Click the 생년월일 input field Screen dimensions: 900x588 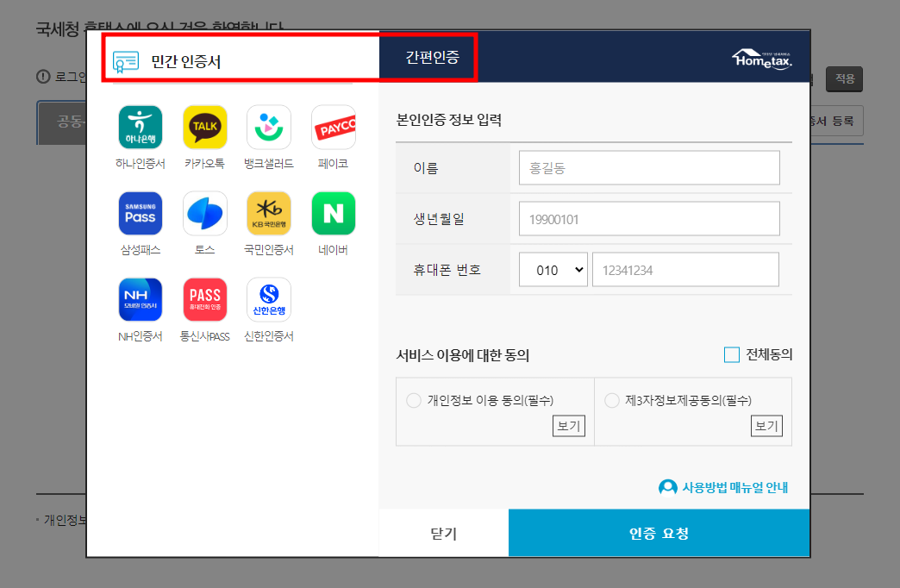[649, 219]
